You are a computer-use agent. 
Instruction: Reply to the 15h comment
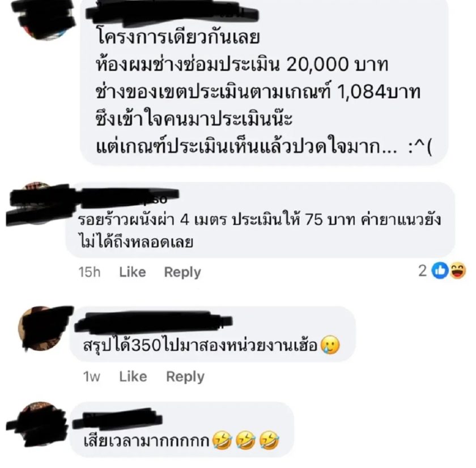[182, 272]
